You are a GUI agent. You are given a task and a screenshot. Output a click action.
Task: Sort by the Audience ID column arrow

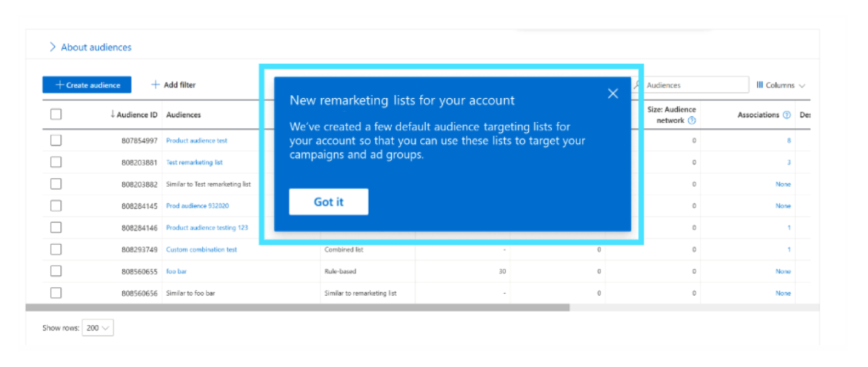click(x=112, y=114)
